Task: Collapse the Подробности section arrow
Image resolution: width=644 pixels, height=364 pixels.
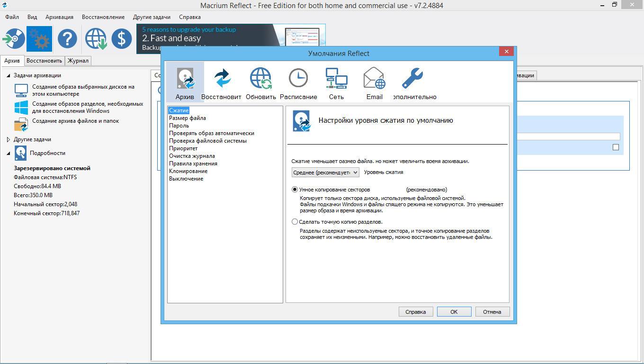Action: coord(9,153)
